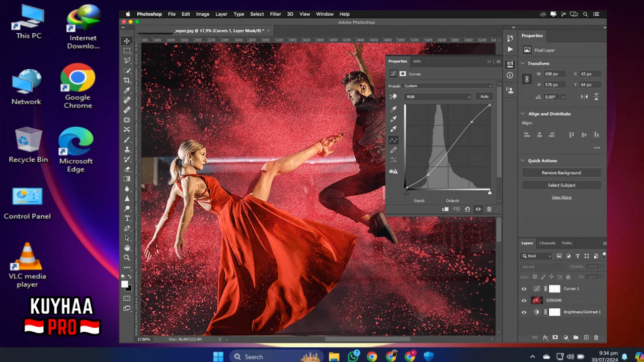Clip Curves adjustment to layer below
The image size is (644, 362).
tap(445, 209)
